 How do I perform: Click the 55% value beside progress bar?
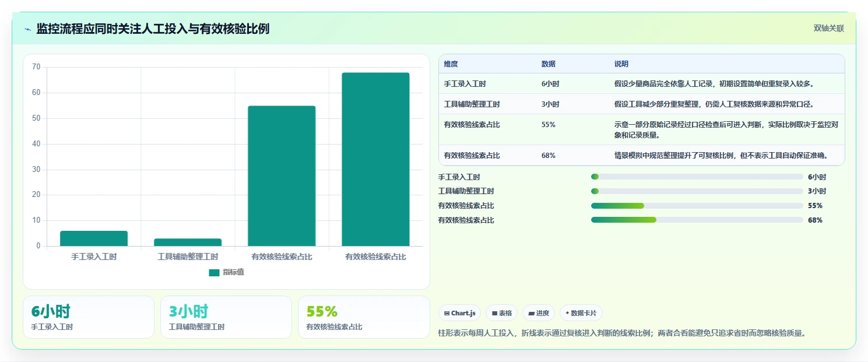point(815,206)
